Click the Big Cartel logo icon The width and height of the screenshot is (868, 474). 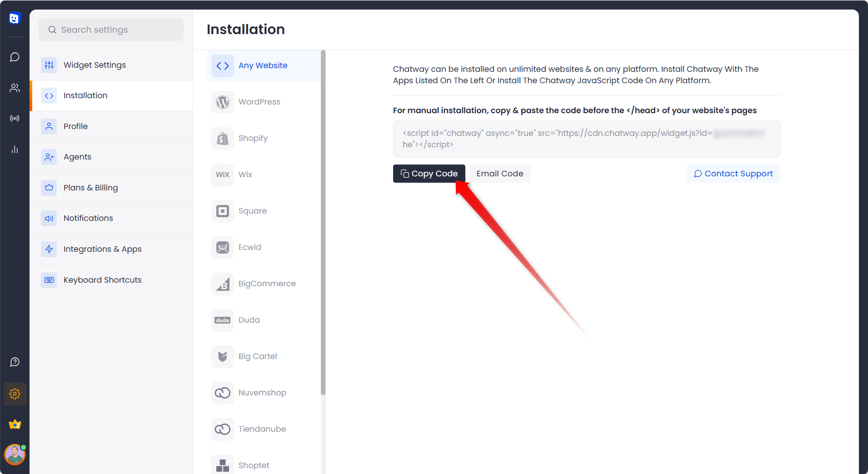coord(223,357)
